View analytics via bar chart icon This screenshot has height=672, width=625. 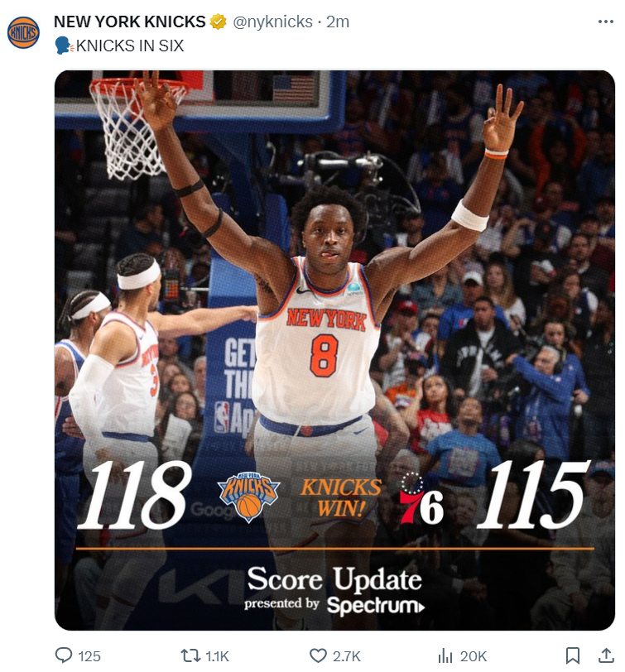click(x=445, y=655)
